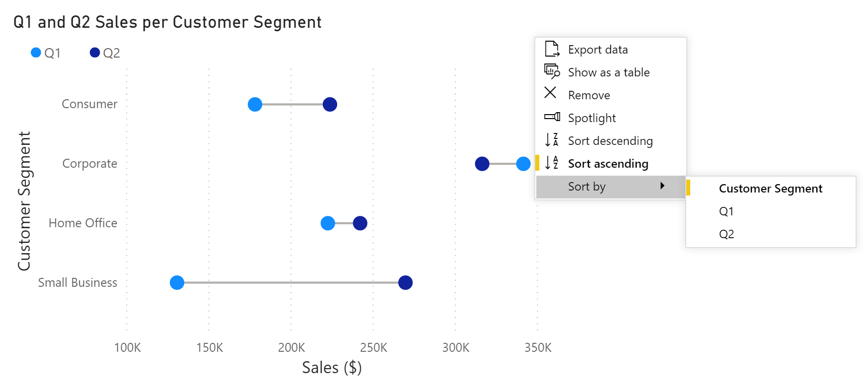Choose Export data from the context menu

(597, 49)
